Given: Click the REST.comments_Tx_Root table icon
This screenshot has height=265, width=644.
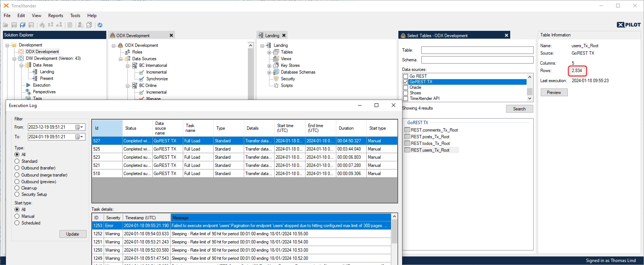Looking at the screenshot, I should coord(407,130).
